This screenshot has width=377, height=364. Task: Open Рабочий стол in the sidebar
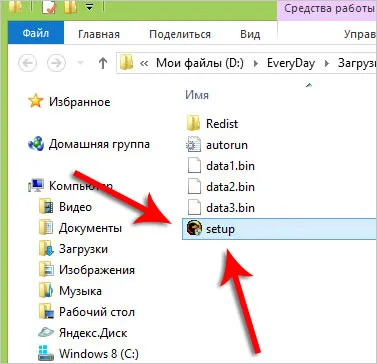click(x=97, y=312)
